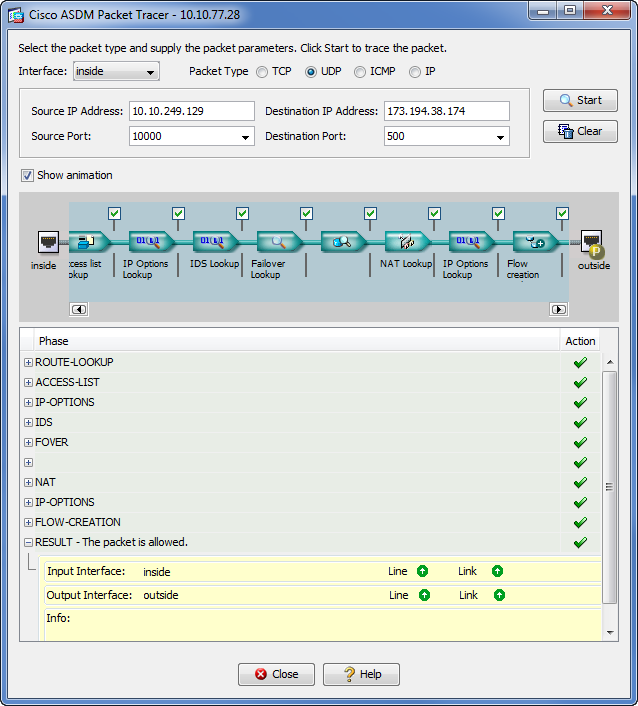Expand the unnamed phase row
The height and width of the screenshot is (706, 638).
pos(28,462)
